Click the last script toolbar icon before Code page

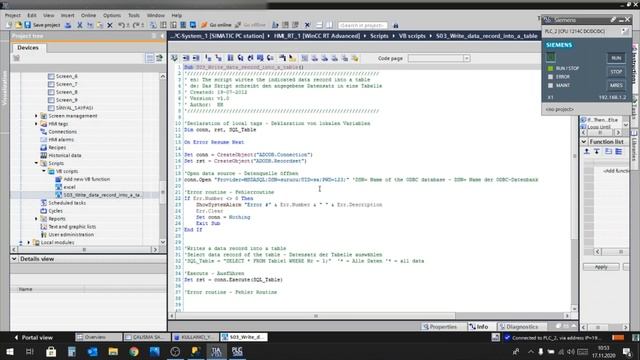(355, 58)
